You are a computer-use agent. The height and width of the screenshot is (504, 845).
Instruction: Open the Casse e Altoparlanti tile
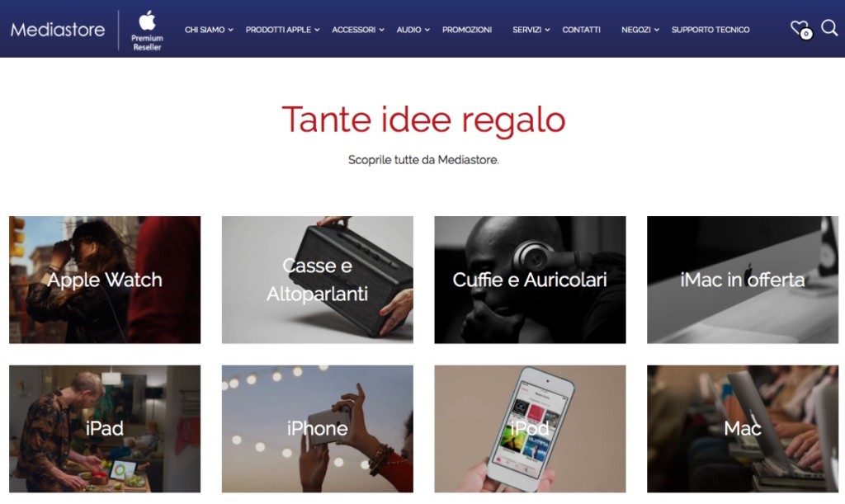(318, 280)
